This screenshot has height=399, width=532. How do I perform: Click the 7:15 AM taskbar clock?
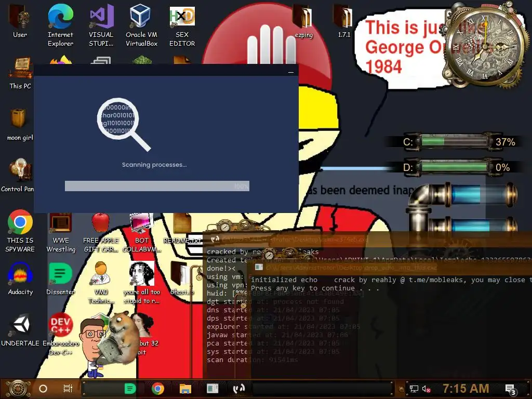tap(466, 389)
